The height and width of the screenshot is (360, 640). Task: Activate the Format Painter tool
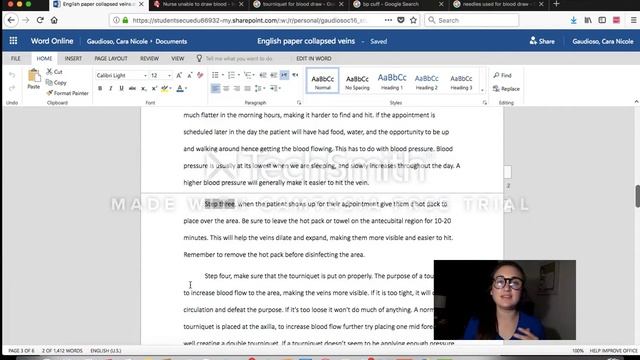click(67, 93)
